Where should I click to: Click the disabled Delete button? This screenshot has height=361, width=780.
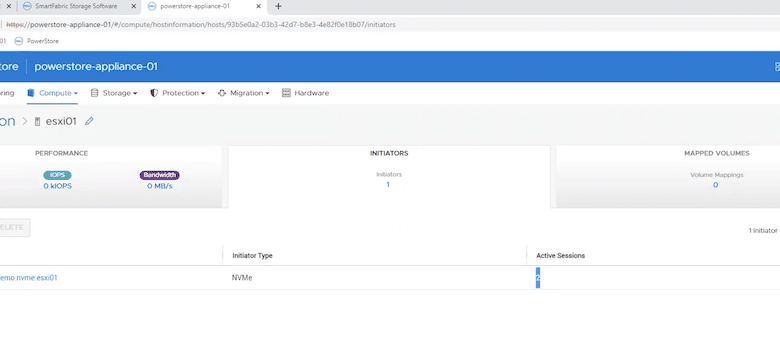14,227
